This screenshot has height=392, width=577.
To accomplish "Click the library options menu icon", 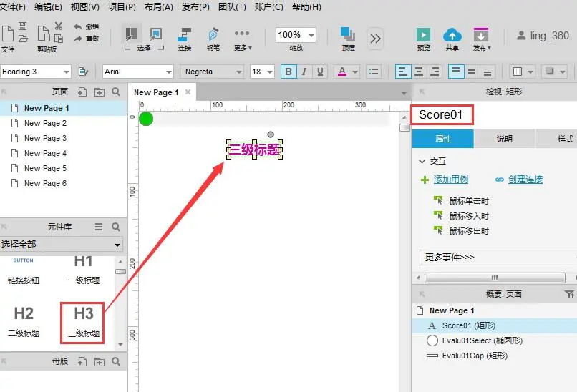I will coord(99,227).
